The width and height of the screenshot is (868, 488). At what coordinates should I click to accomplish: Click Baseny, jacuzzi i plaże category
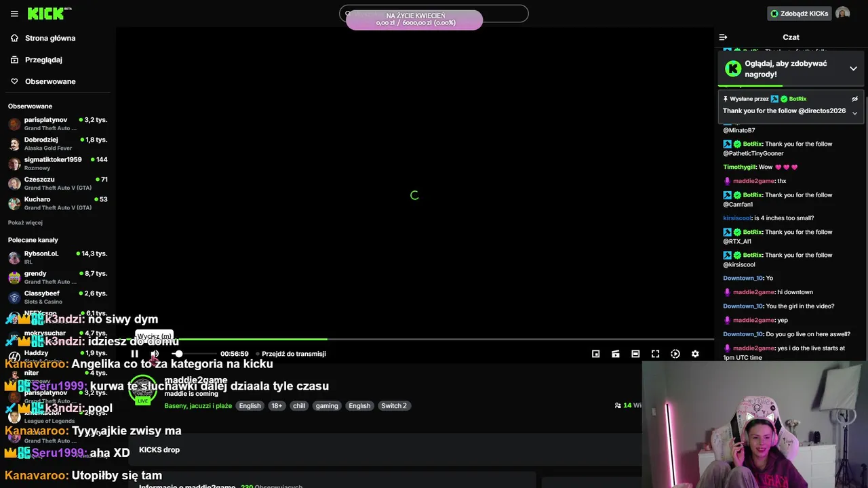pyautogui.click(x=198, y=406)
